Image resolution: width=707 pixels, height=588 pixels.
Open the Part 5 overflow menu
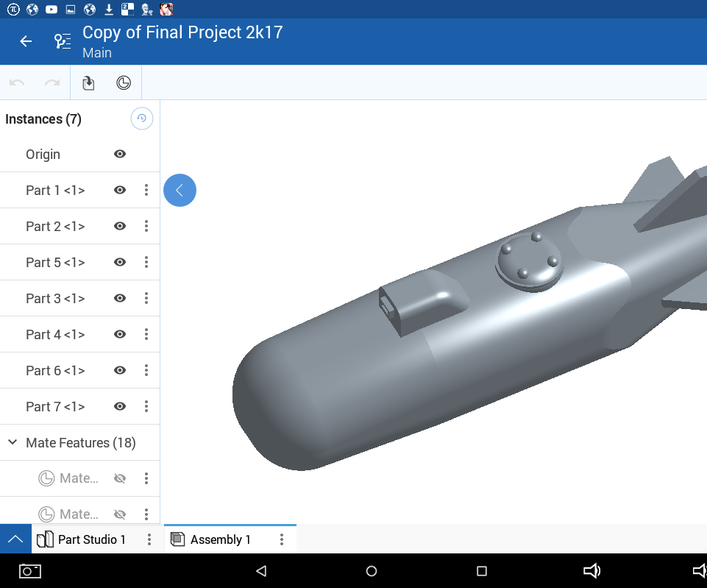point(146,262)
